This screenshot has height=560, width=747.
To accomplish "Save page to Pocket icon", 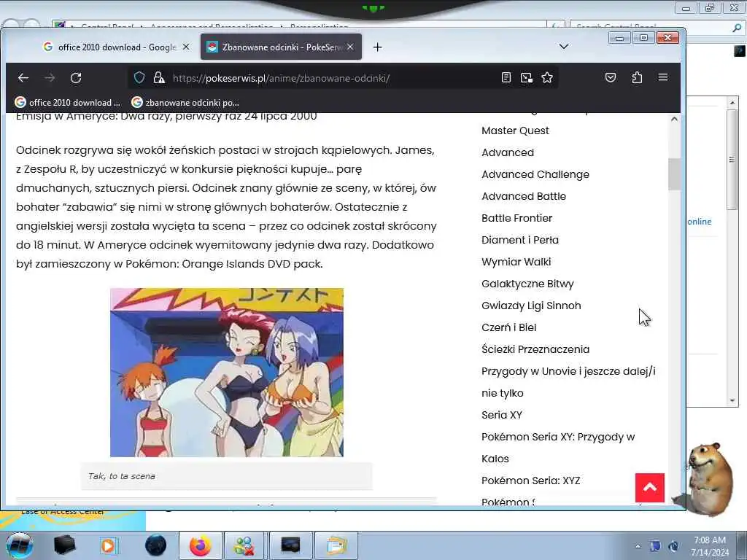I will pos(611,77).
